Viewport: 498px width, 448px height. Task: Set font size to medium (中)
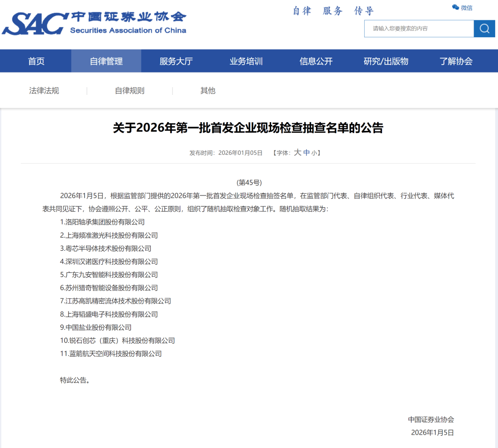[x=307, y=153]
